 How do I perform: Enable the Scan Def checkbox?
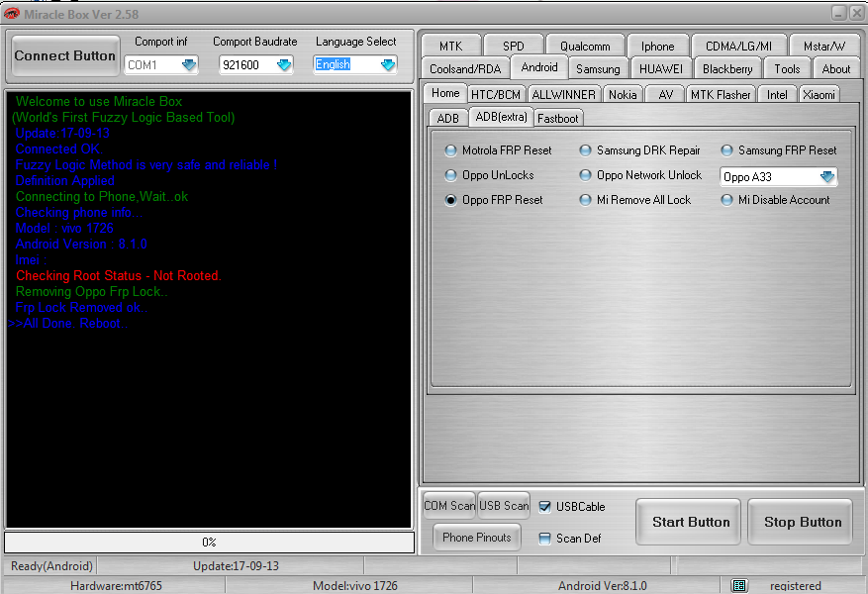pos(545,539)
